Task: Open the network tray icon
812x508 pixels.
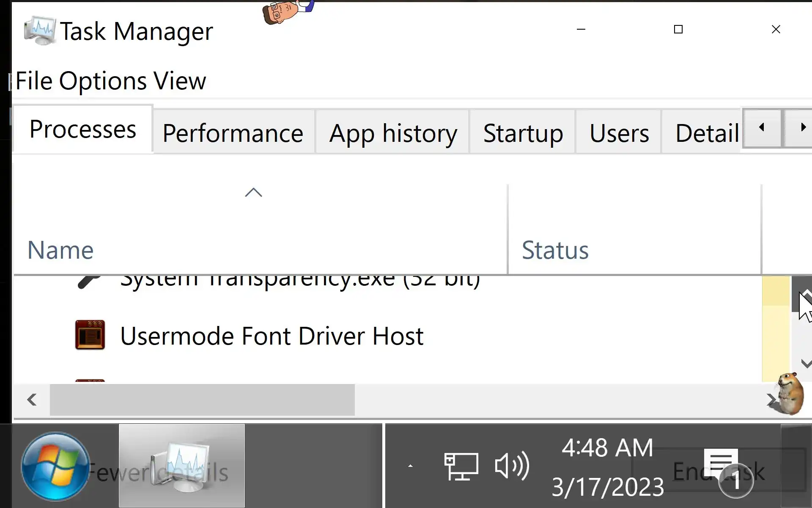Action: coord(461,466)
